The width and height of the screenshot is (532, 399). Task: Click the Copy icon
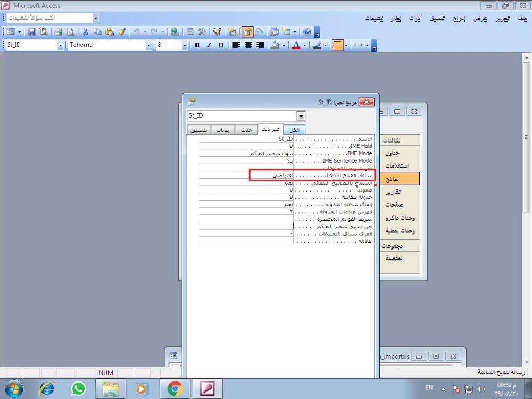97,32
